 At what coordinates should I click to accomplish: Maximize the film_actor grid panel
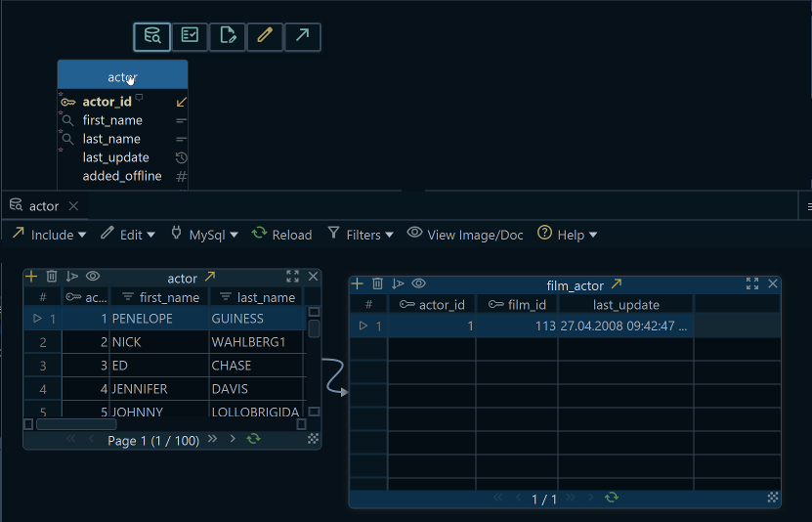click(x=752, y=283)
